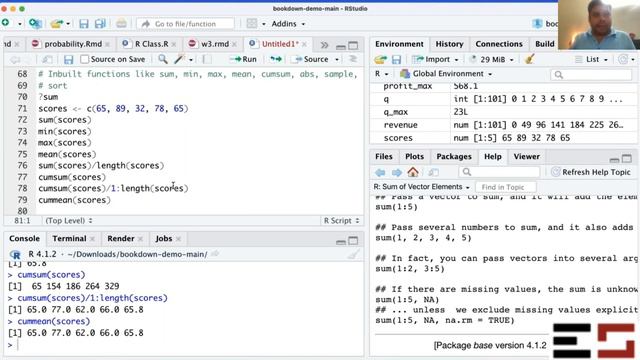Screen dimensions: 640x360
Task: Save current document in main toolbar
Action: pos(84,24)
